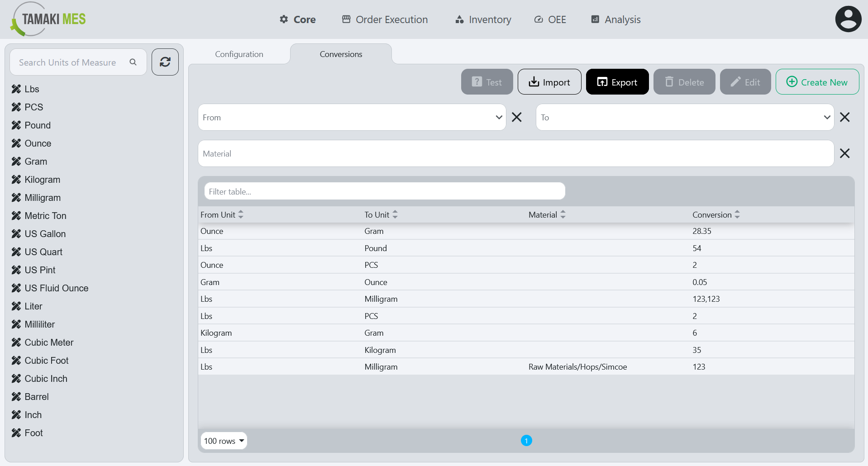Click the OEE gauge icon
Image resolution: width=868 pixels, height=466 pixels.
point(538,19)
